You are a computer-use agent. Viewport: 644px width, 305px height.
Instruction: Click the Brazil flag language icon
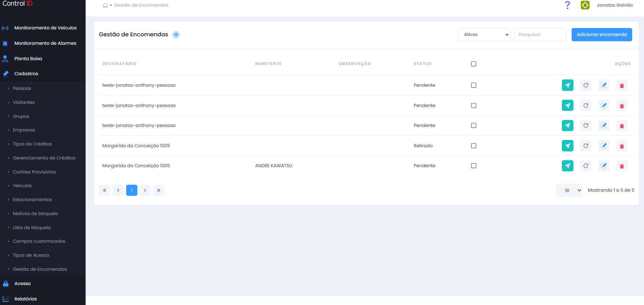(585, 5)
